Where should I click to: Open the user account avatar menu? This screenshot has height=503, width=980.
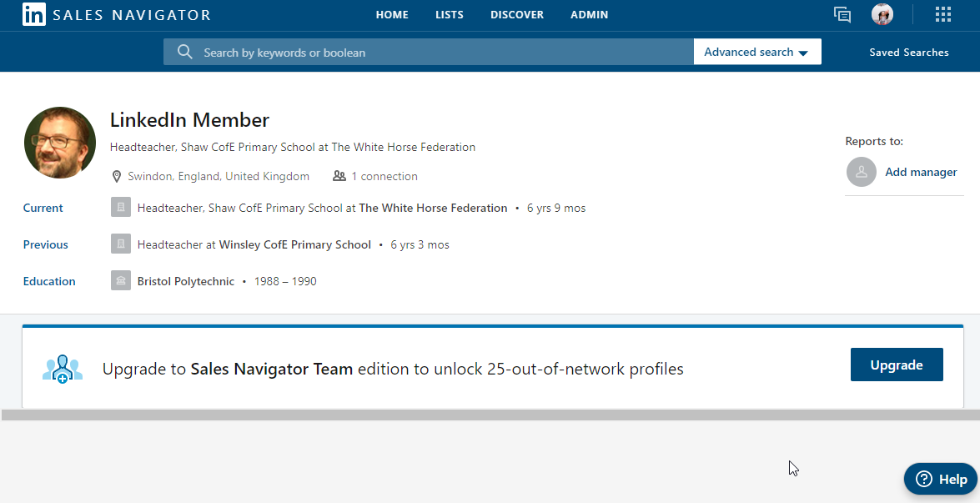click(x=882, y=15)
